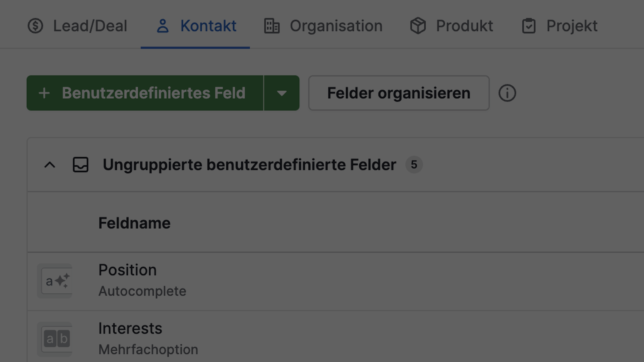Click the building icon beside Organisation
The image size is (644, 362).
pos(271,26)
